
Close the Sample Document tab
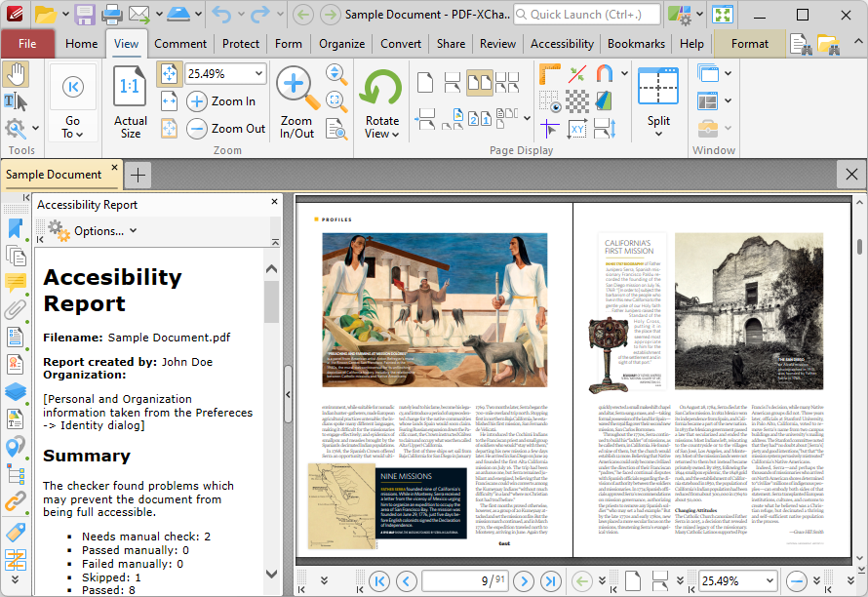pyautogui.click(x=114, y=167)
